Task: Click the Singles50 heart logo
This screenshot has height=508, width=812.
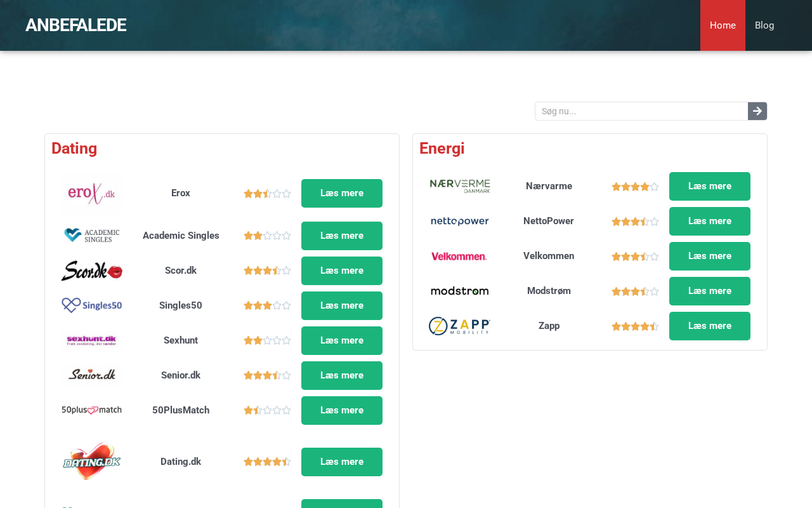Action: 91,305
